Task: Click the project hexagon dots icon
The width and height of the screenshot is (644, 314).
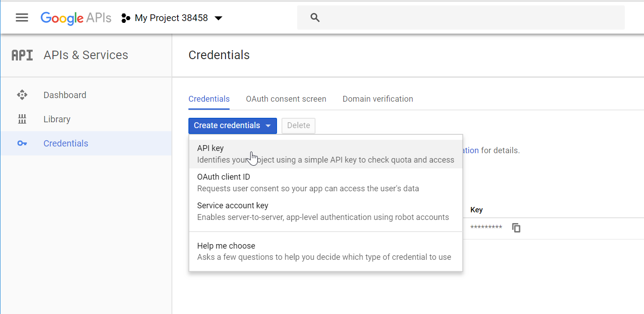Action: (126, 18)
